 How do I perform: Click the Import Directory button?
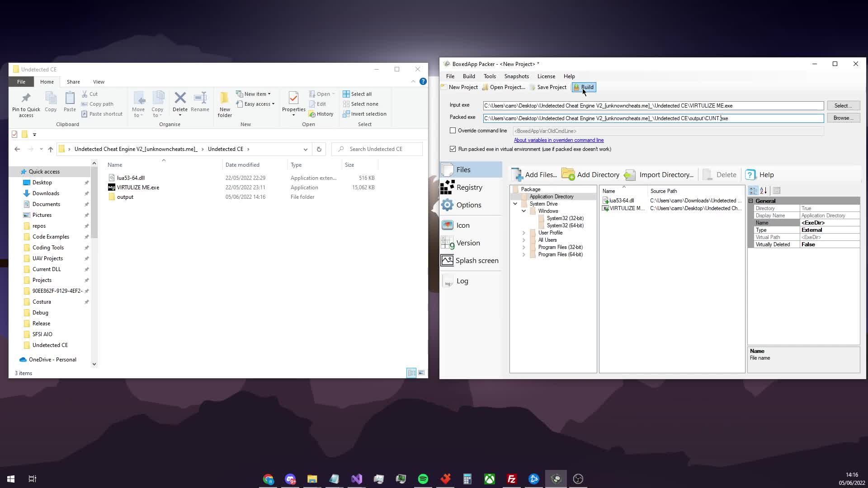pyautogui.click(x=659, y=175)
